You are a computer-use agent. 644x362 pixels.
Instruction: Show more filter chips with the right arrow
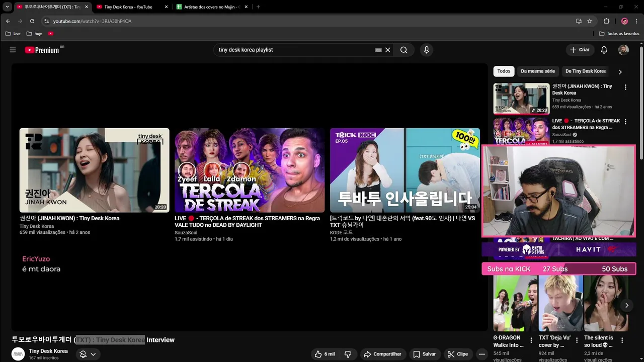[x=620, y=71]
